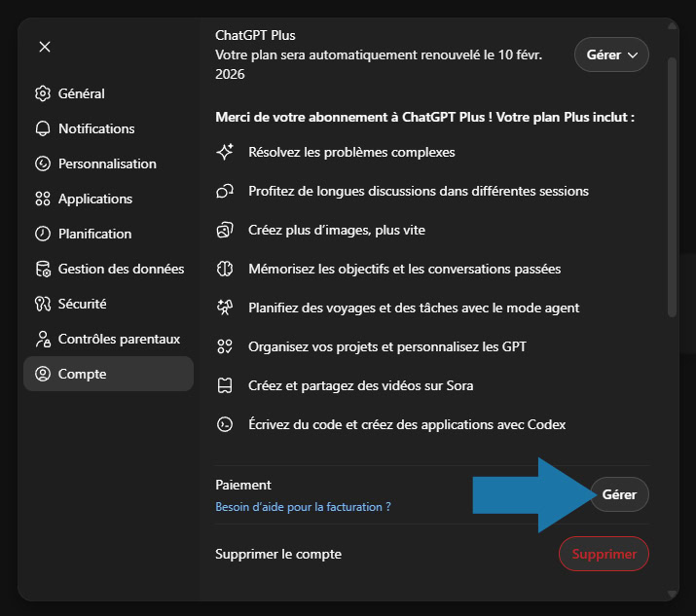Click the sparkle icon by Résolvez les problèmes complexes
The width and height of the screenshot is (696, 616).
click(x=225, y=152)
